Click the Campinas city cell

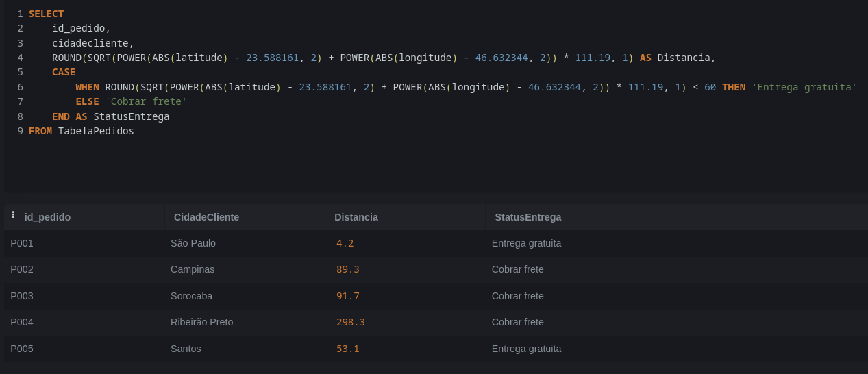click(193, 269)
